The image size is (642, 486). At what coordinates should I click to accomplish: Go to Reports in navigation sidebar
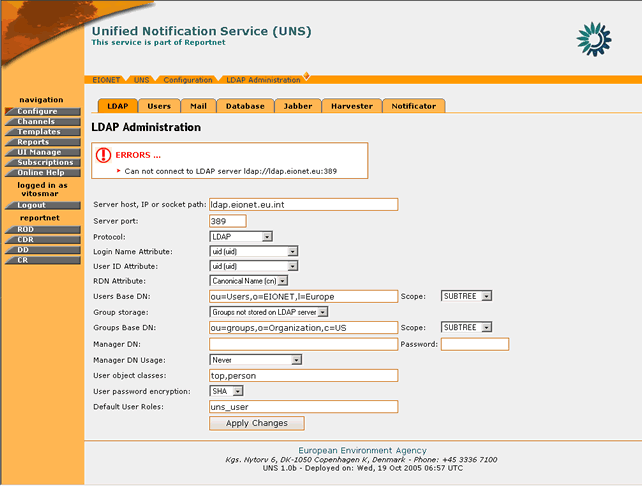[43, 142]
